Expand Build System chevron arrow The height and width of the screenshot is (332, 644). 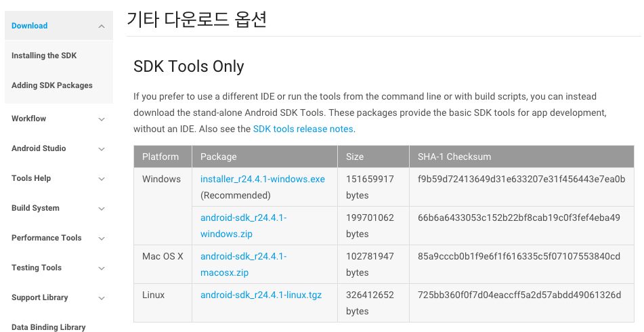pos(102,209)
